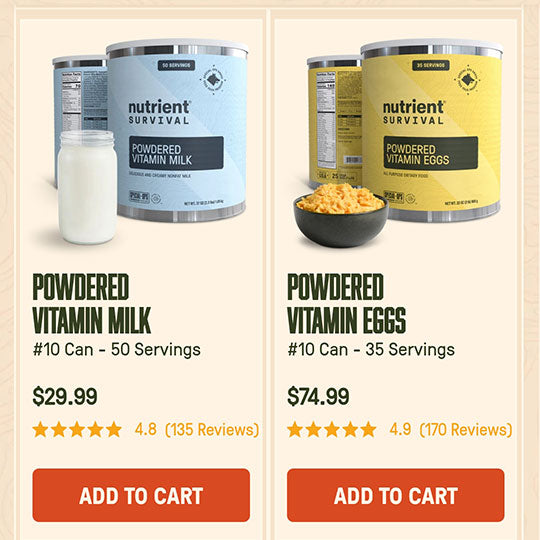The width and height of the screenshot is (540, 540).
Task: Click the star rating icons for Vitamin Eggs
Action: [x=332, y=429]
